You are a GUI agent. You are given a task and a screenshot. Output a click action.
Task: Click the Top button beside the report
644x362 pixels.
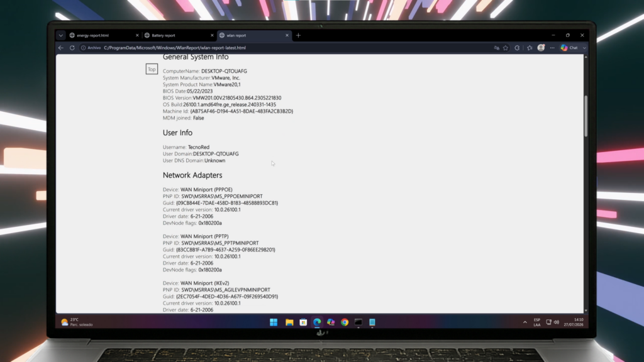[x=152, y=69]
